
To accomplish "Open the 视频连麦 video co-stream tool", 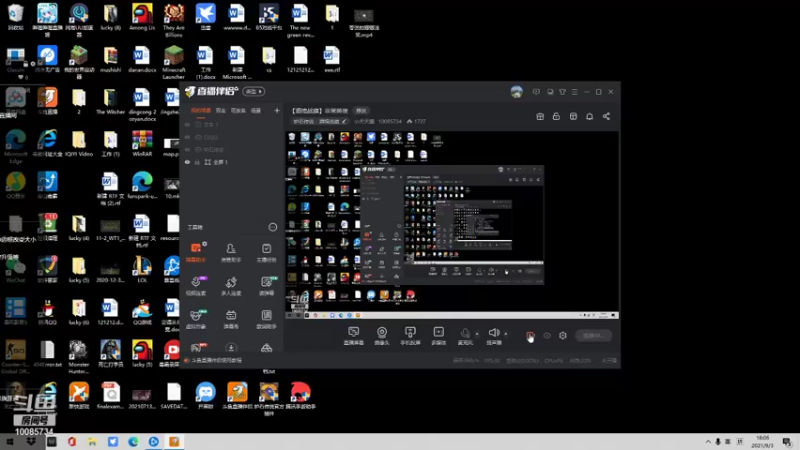I will (196, 286).
